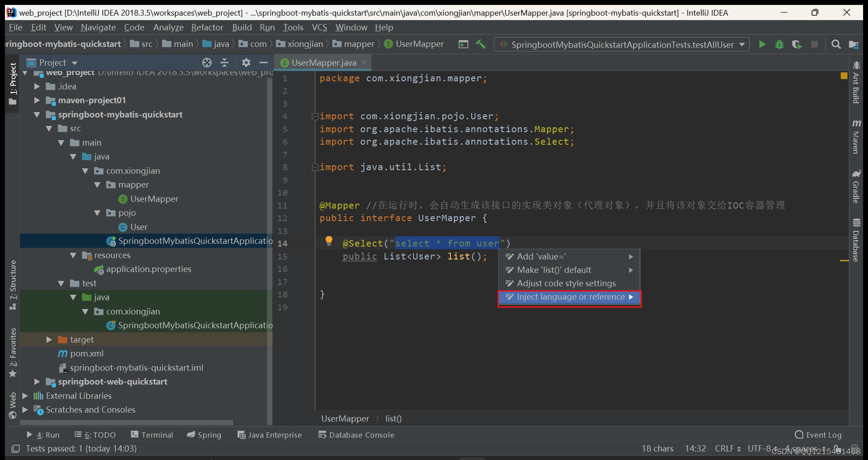Collapse the springboot-mybatis-quickstart module
This screenshot has height=460, width=868.
click(x=37, y=115)
